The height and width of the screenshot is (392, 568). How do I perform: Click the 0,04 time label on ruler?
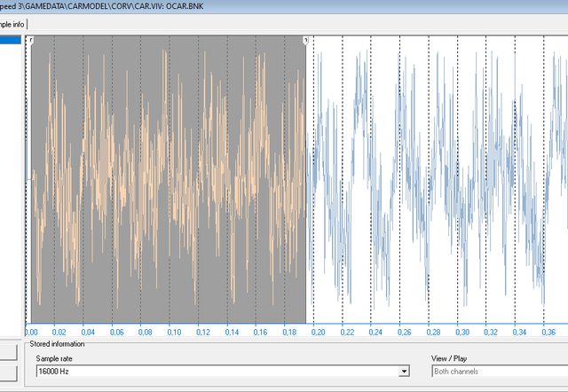point(88,332)
